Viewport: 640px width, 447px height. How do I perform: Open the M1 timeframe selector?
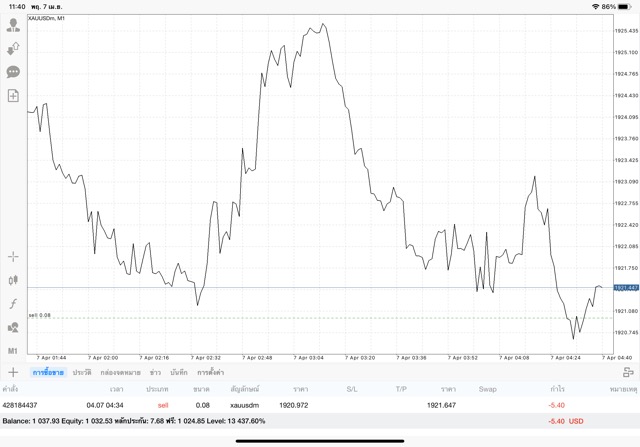[x=13, y=351]
